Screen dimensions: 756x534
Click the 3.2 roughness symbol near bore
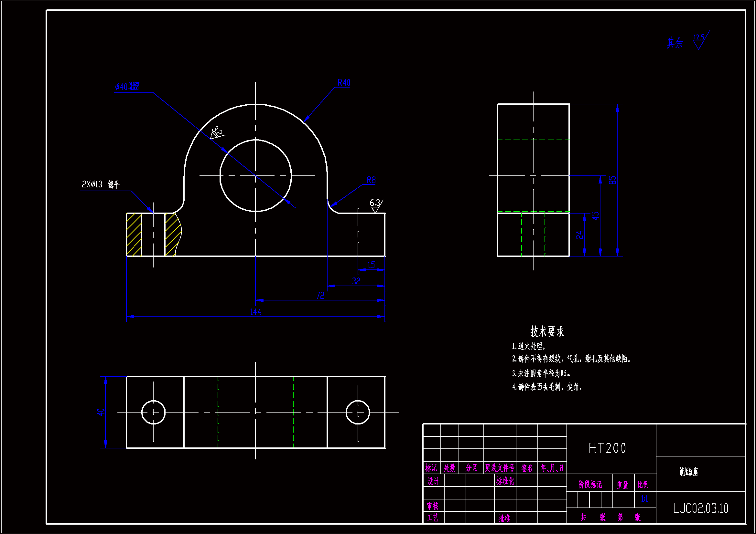point(217,132)
